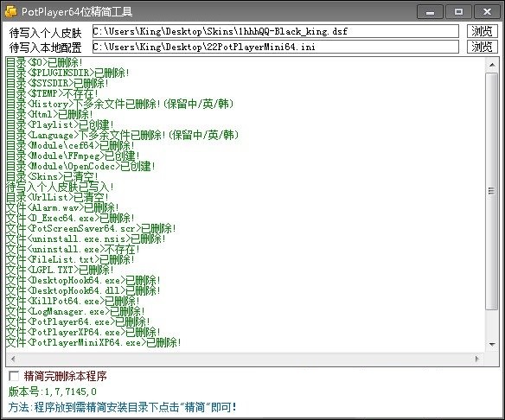The image size is (505, 420).
Task: Click the horizontal scroll left arrow
Action: click(x=13, y=359)
